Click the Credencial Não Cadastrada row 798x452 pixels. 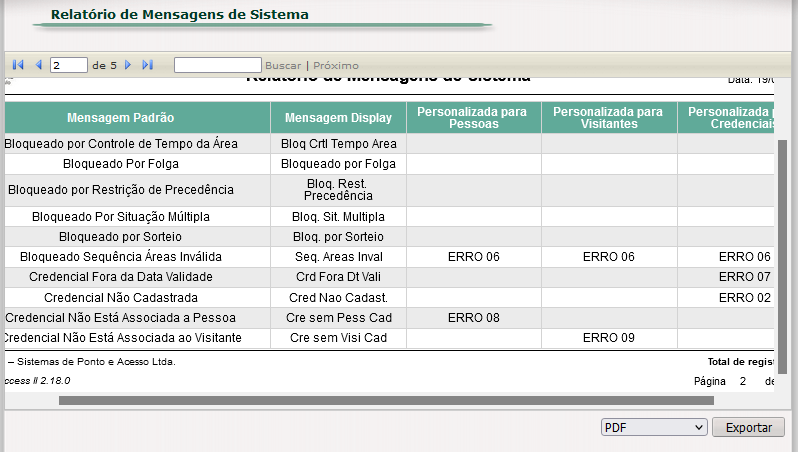click(389, 298)
